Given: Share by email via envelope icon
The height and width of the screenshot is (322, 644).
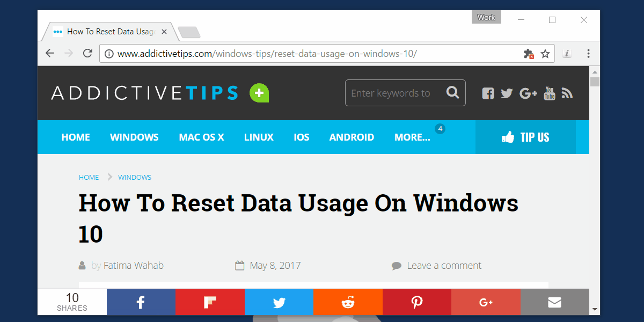Looking at the screenshot, I should (x=554, y=302).
